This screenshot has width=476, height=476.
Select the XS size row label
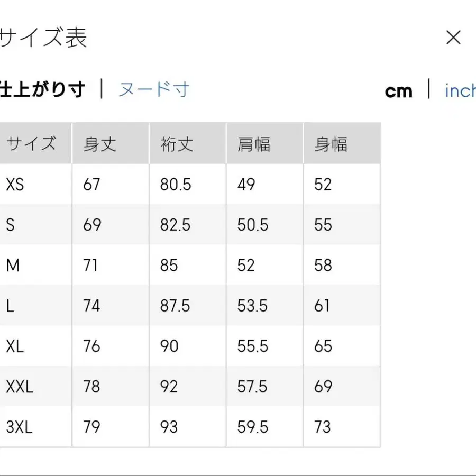pyautogui.click(x=15, y=185)
